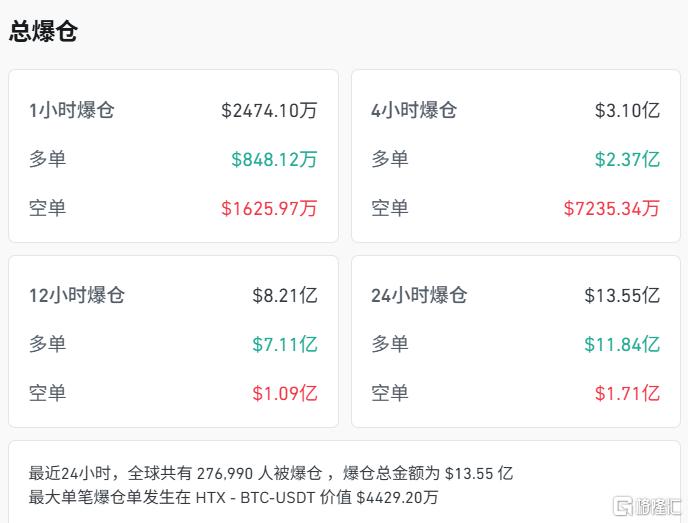Click the 1-hour short liquidation value $1625.97万
Viewport: 688px width, 523px height.
tap(269, 208)
